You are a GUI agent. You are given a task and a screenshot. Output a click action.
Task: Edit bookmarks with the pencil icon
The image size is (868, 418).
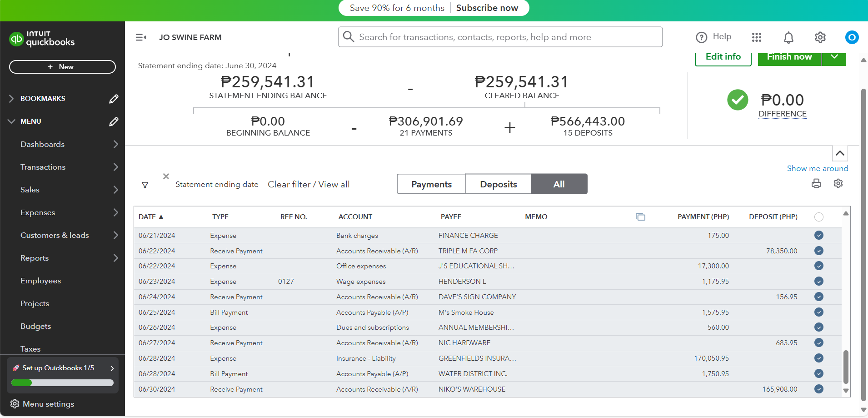point(114,99)
